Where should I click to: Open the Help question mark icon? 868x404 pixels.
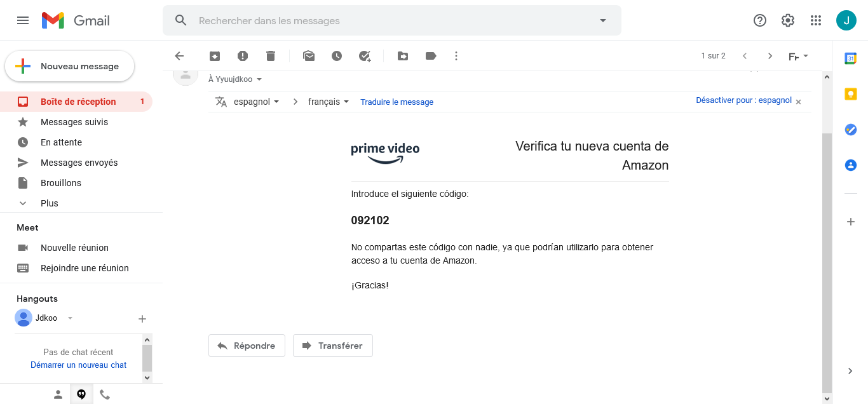point(760,20)
